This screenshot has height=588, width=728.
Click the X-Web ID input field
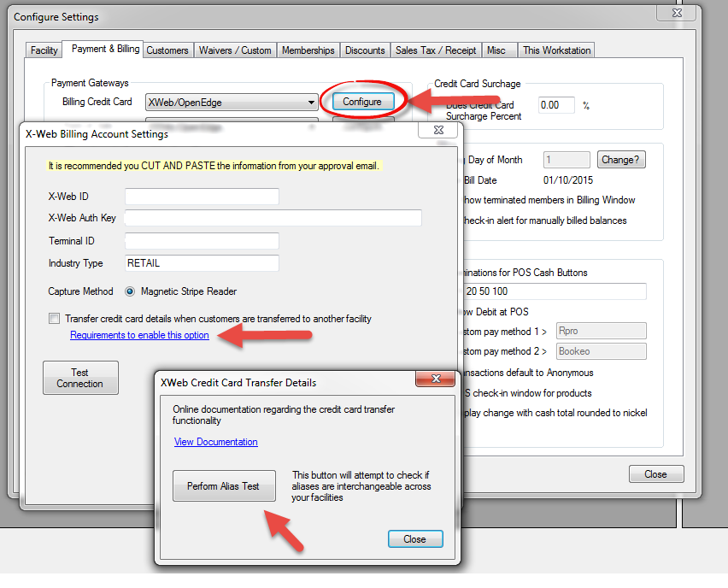202,197
